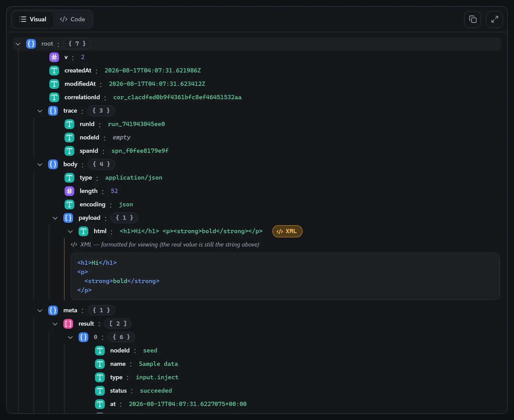Collapse the payload node chevron
514x420 pixels.
tap(55, 218)
